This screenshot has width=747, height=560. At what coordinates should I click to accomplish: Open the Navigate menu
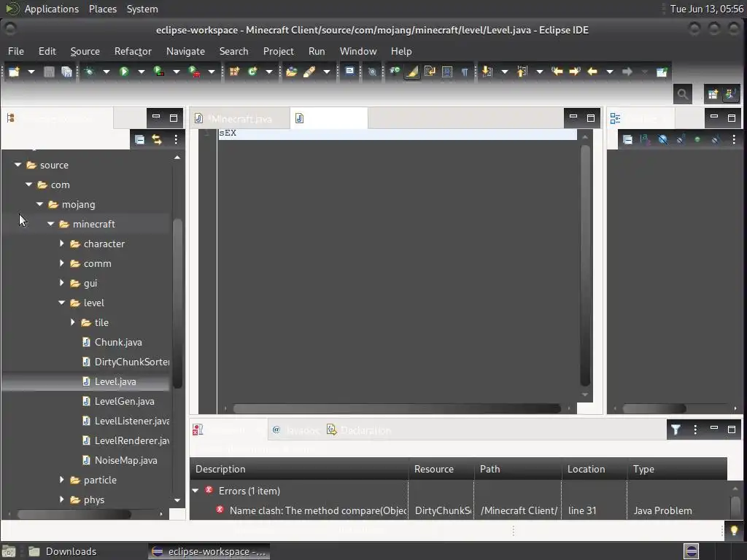coord(185,51)
